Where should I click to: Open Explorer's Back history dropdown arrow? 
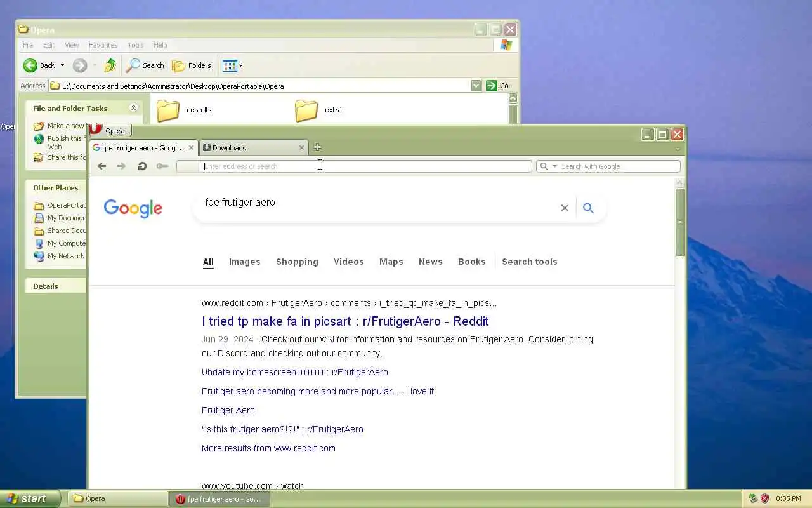point(62,65)
